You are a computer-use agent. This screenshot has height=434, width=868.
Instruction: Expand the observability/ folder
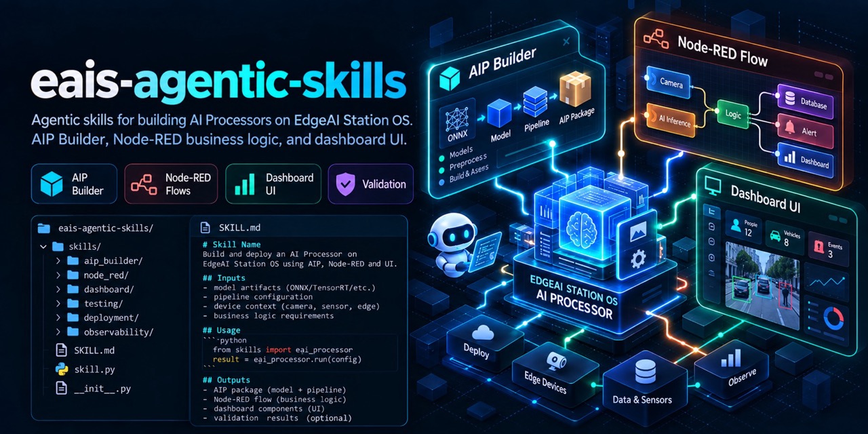[58, 332]
